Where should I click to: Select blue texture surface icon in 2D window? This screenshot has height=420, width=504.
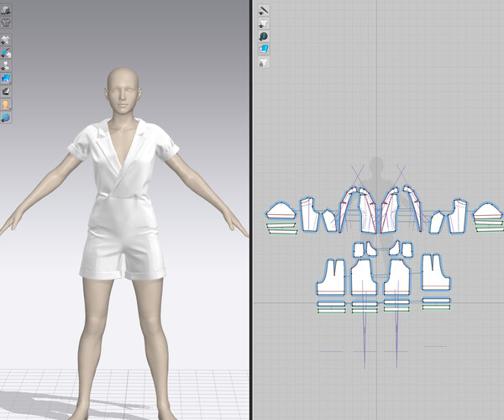click(x=264, y=50)
